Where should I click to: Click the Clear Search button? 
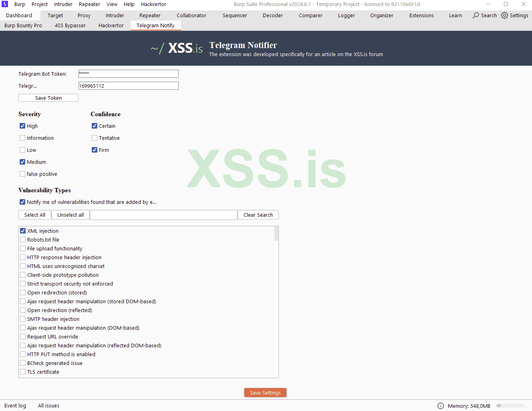tap(258, 215)
